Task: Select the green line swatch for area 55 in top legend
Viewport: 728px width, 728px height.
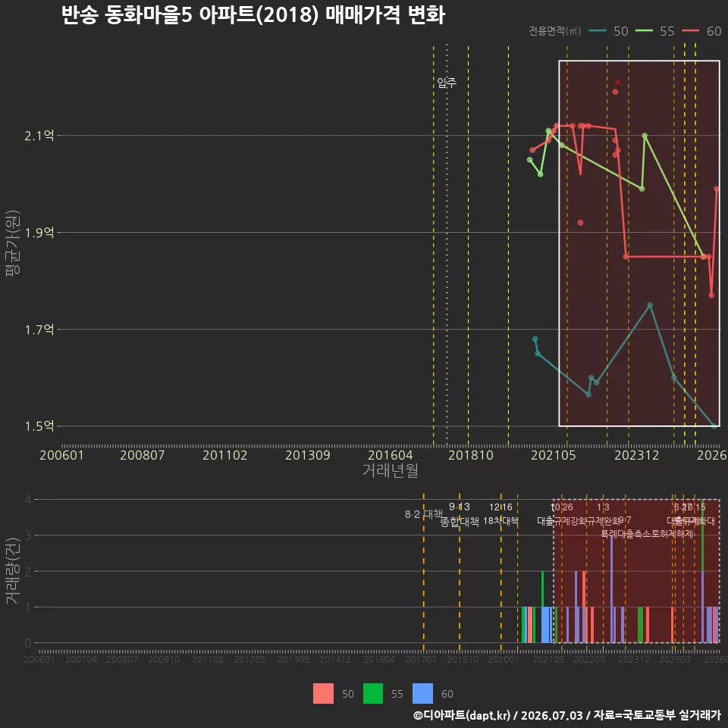Action: [x=644, y=31]
